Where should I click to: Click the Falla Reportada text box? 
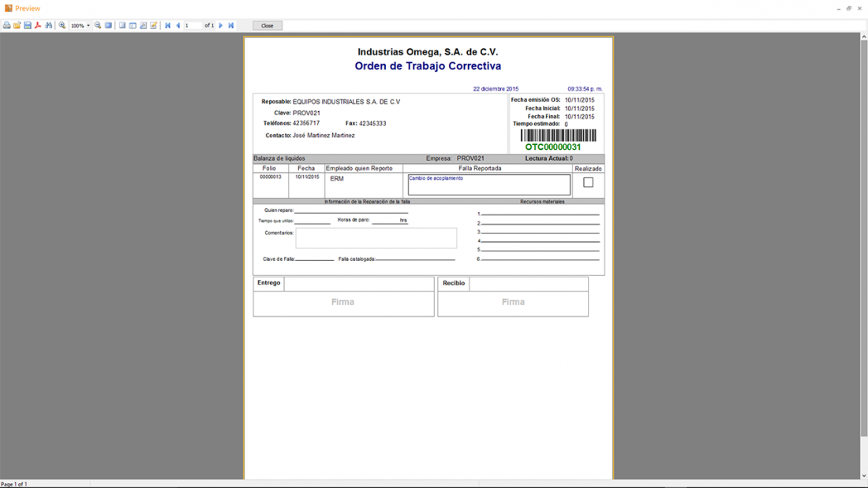click(488, 185)
